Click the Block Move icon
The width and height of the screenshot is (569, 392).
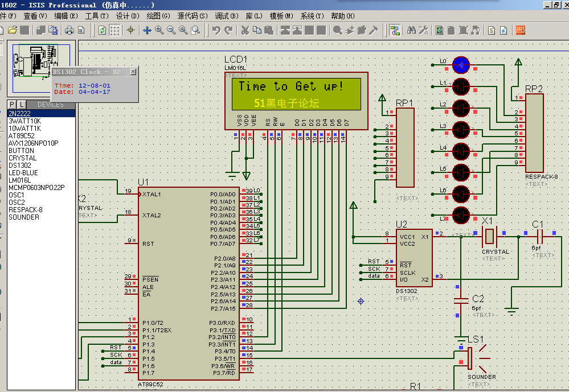[x=297, y=30]
